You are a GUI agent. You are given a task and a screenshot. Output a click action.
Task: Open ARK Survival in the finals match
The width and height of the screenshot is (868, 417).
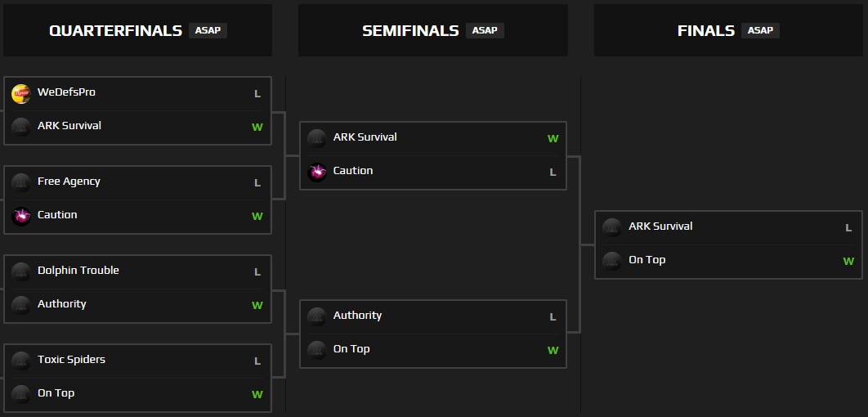(x=660, y=226)
